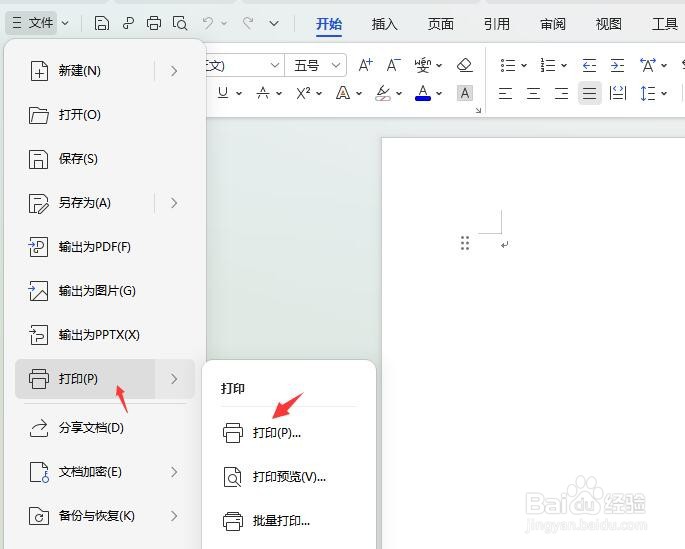Switch to 引用 ribbon tab
This screenshot has width=685, height=549.
pyautogui.click(x=496, y=24)
